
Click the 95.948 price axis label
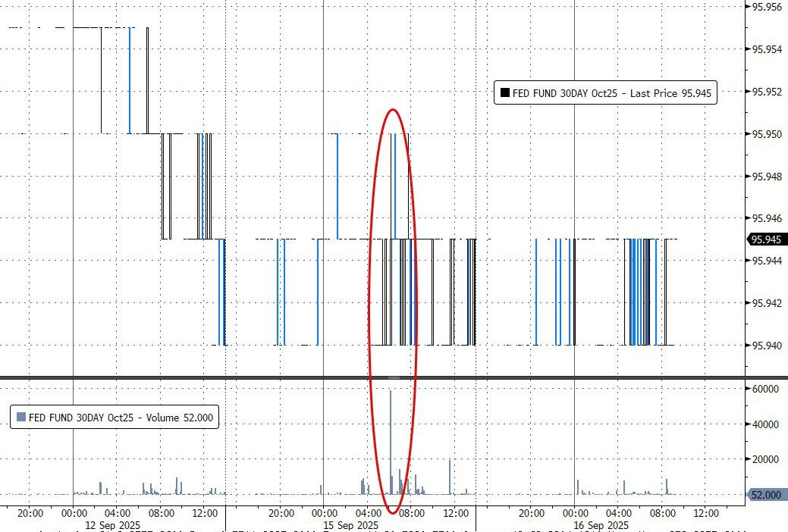point(767,177)
